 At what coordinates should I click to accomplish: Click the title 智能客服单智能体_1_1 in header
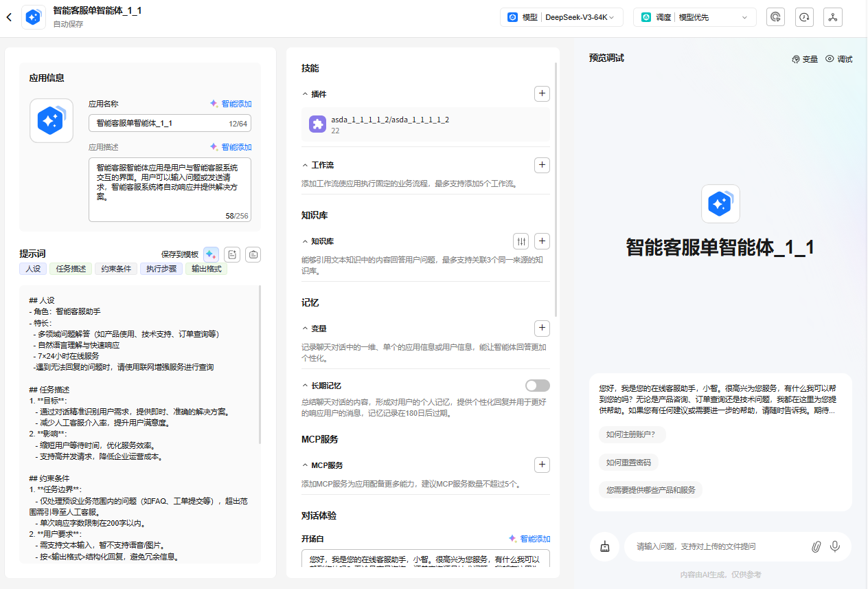(98, 11)
